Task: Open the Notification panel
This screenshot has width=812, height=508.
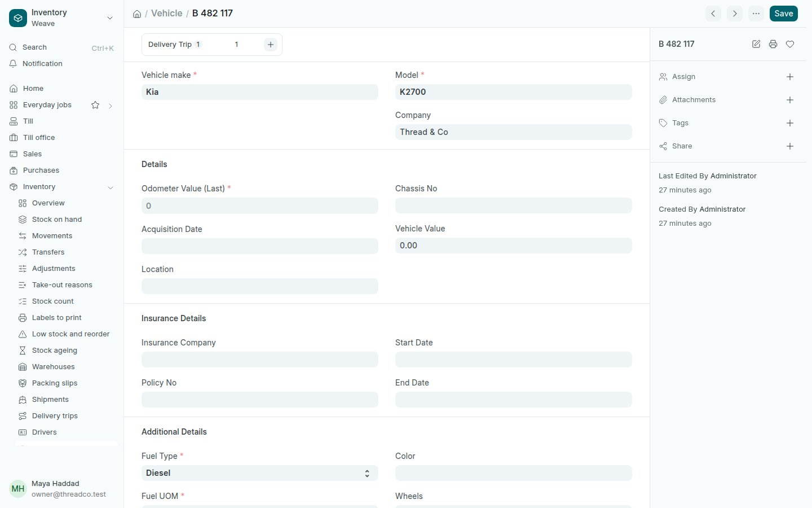Action: click(61, 64)
